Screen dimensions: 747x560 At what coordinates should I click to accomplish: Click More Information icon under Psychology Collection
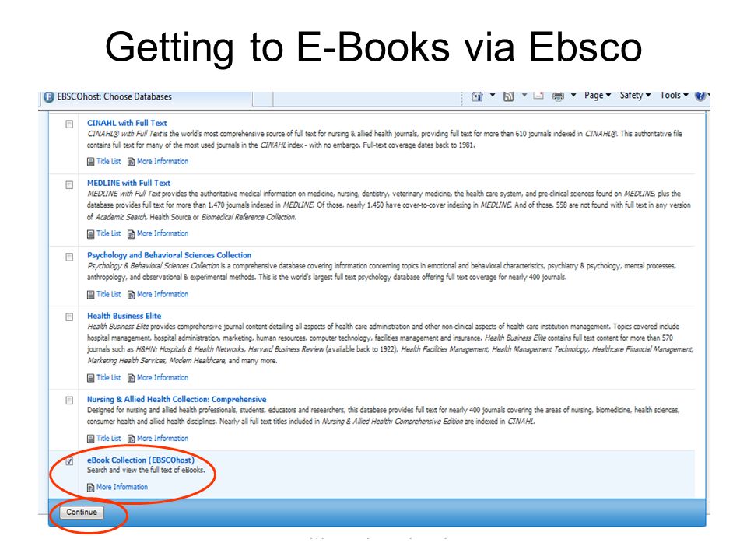coord(131,295)
